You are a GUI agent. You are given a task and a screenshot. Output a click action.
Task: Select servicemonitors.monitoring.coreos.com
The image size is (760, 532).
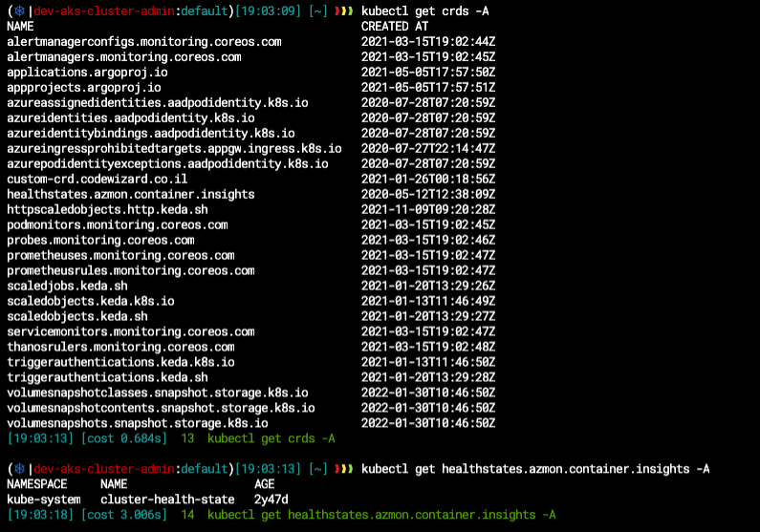(131, 331)
